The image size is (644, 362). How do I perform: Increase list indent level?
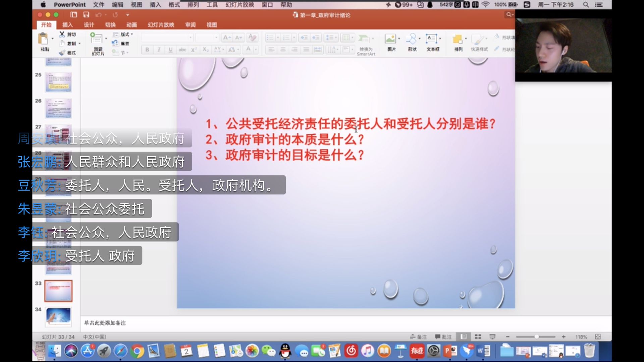click(316, 38)
